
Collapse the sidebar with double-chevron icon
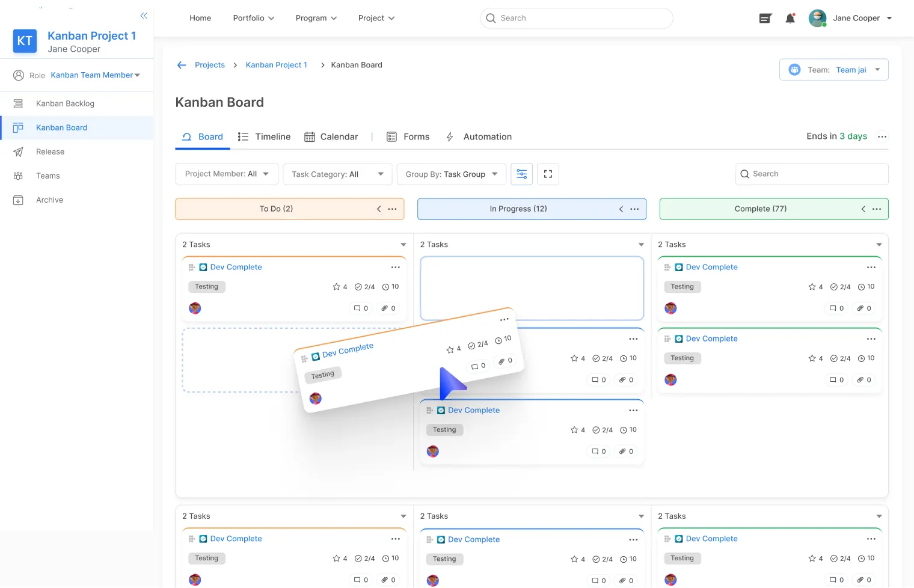point(144,16)
